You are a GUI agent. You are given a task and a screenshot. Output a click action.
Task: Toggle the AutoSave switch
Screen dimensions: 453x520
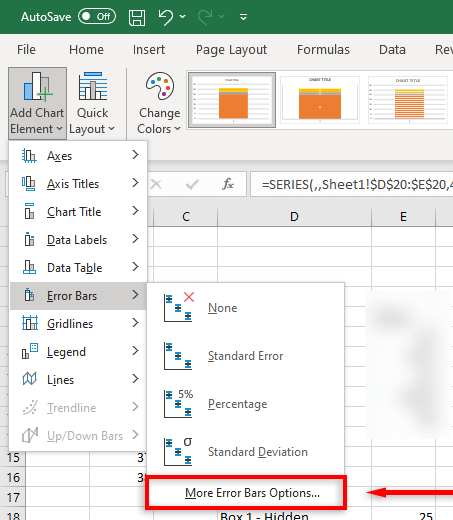(97, 16)
